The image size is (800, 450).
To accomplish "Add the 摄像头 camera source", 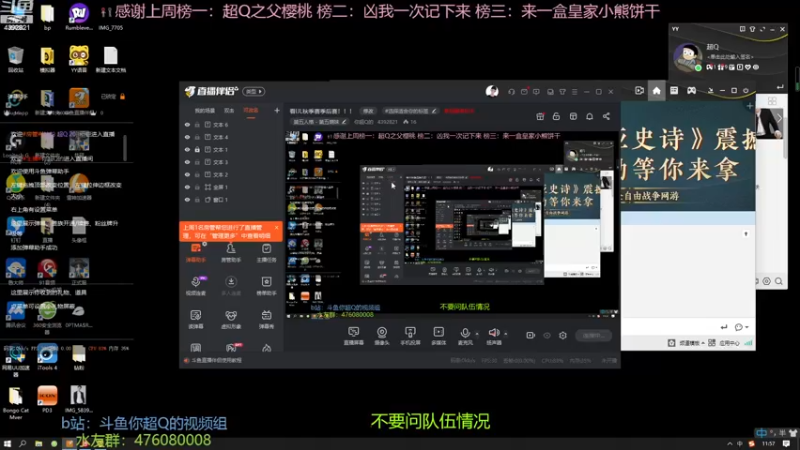I will pos(382,336).
